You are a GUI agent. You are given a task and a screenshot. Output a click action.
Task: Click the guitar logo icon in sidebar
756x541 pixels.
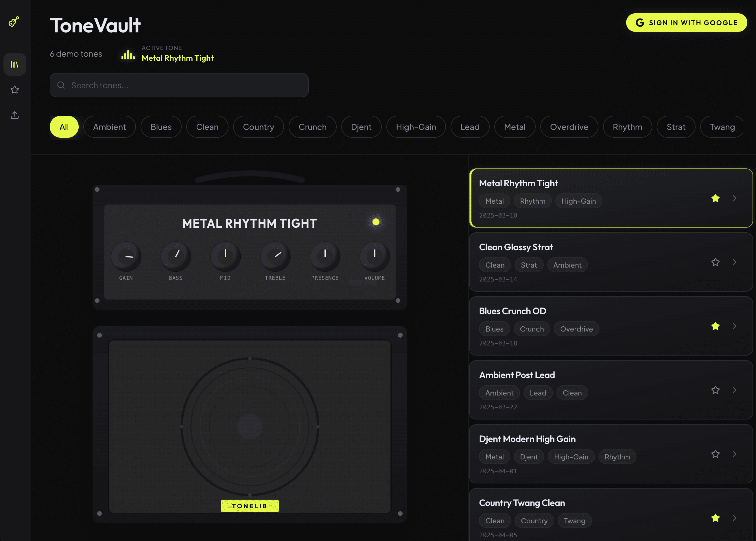[x=14, y=22]
